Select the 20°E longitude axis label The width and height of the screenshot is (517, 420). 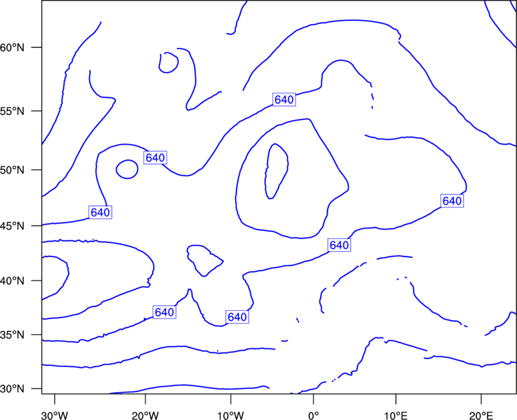tap(481, 415)
